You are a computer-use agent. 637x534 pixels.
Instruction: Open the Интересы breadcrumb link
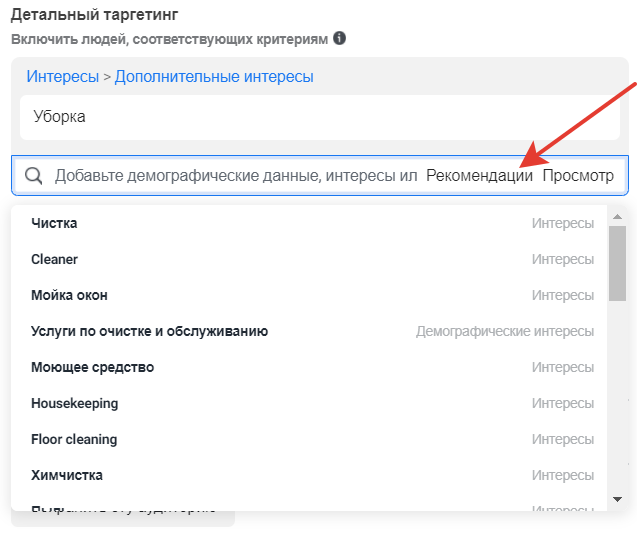click(x=63, y=76)
